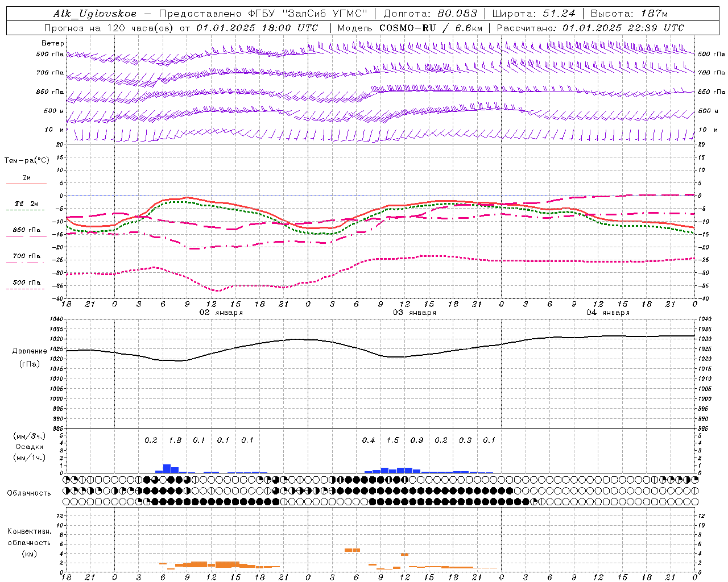Click the Ветер panel label
Image resolution: width=728 pixels, height=582 pixels.
pos(53,43)
